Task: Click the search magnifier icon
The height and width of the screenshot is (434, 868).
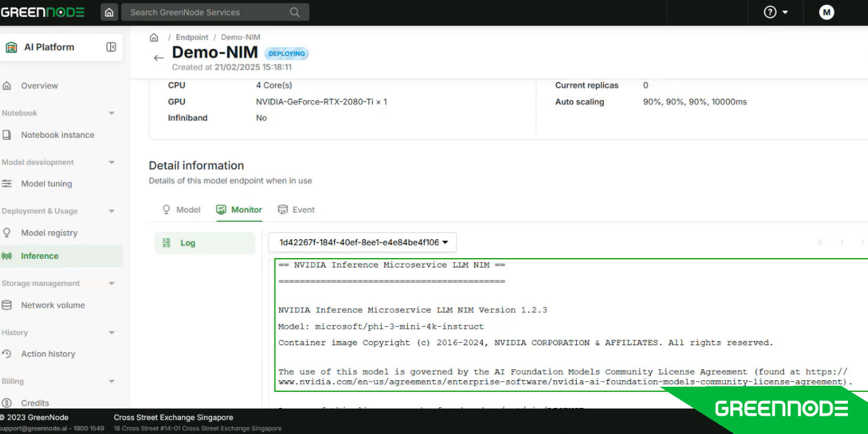Action: pyautogui.click(x=295, y=12)
